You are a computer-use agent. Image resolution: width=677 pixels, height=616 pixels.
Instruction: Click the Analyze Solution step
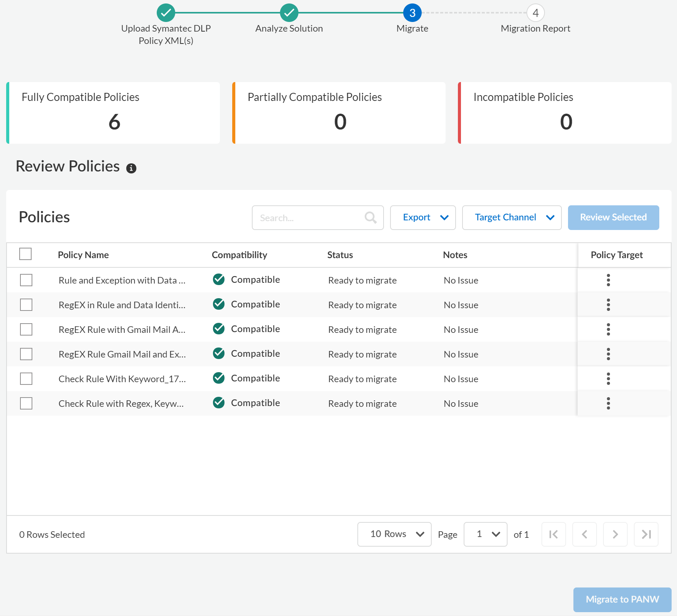[289, 13]
